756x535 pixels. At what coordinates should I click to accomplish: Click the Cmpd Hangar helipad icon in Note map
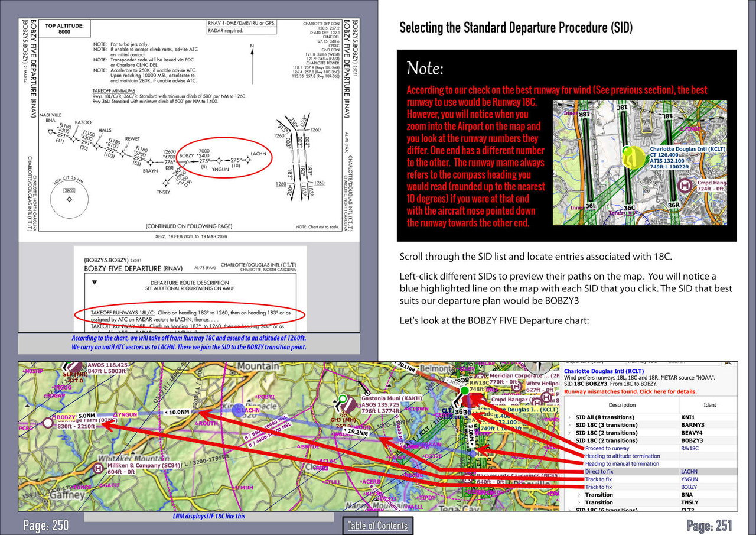(685, 186)
